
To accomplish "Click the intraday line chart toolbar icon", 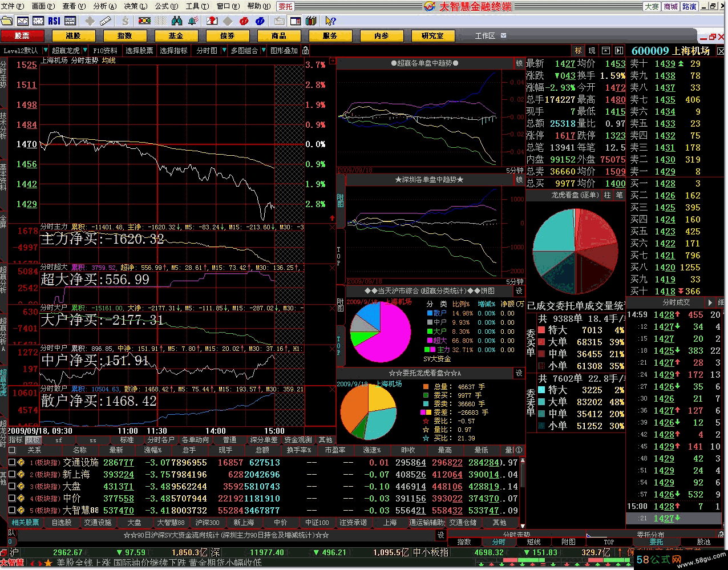I will pos(23,21).
